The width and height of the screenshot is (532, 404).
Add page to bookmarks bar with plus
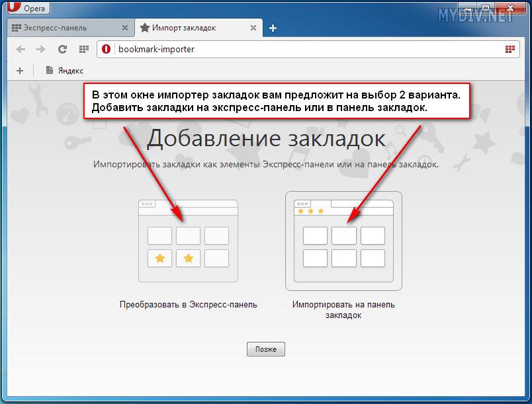(x=19, y=70)
